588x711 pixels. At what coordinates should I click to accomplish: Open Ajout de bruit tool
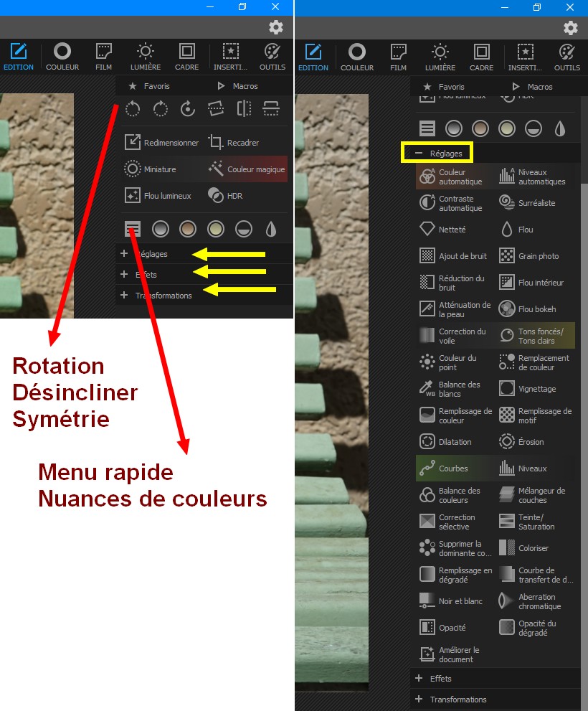(x=455, y=256)
